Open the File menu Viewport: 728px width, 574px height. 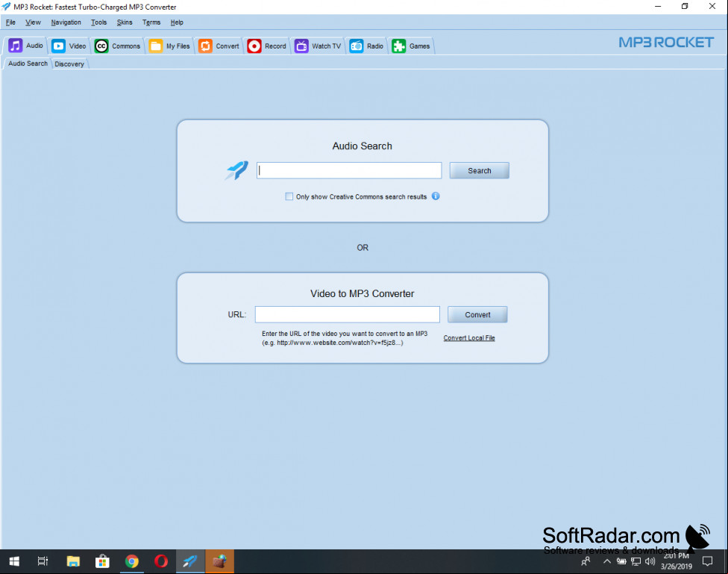[x=10, y=22]
